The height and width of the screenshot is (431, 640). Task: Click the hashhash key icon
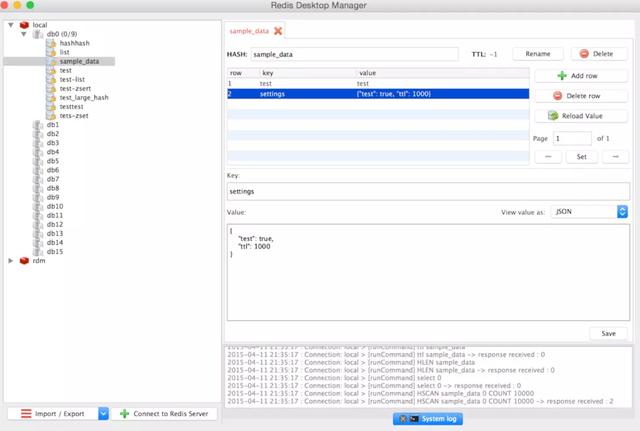pyautogui.click(x=51, y=43)
